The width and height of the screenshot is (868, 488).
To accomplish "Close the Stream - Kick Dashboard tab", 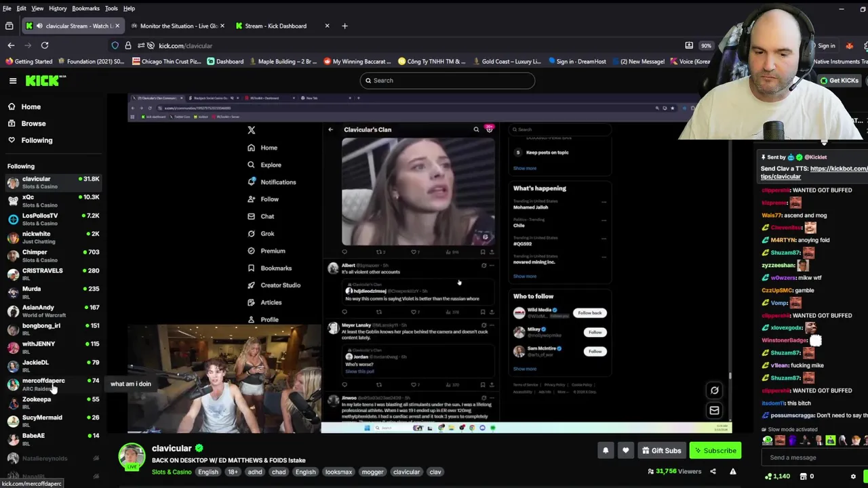I will [x=327, y=26].
